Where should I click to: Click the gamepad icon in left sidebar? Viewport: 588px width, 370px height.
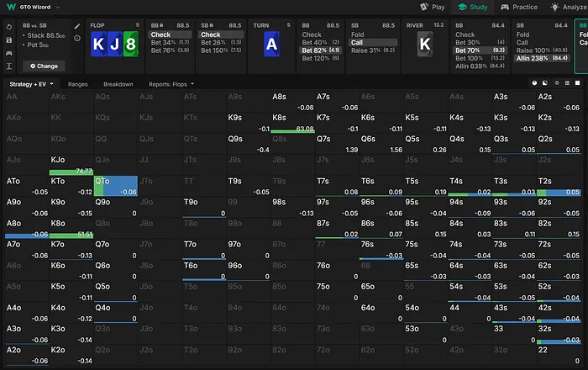(x=8, y=52)
